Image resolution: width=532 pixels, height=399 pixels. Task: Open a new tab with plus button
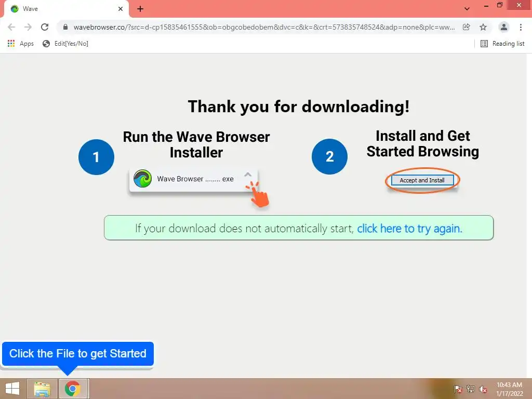pos(140,9)
